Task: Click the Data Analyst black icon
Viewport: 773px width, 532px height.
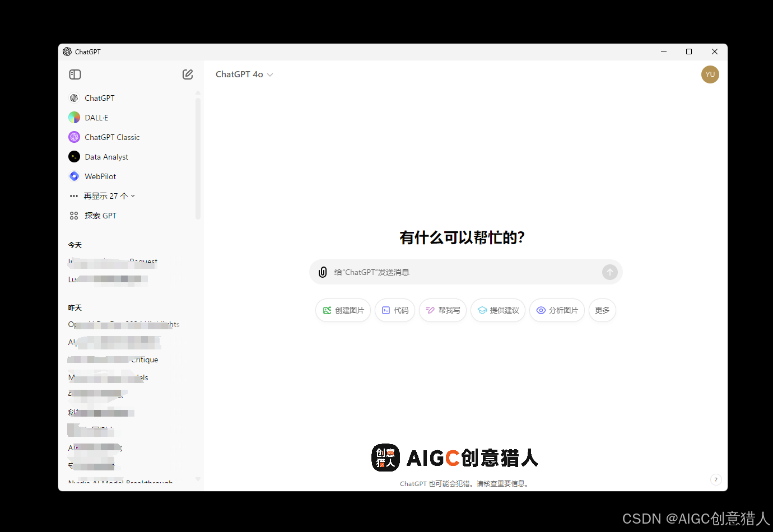Action: [74, 157]
